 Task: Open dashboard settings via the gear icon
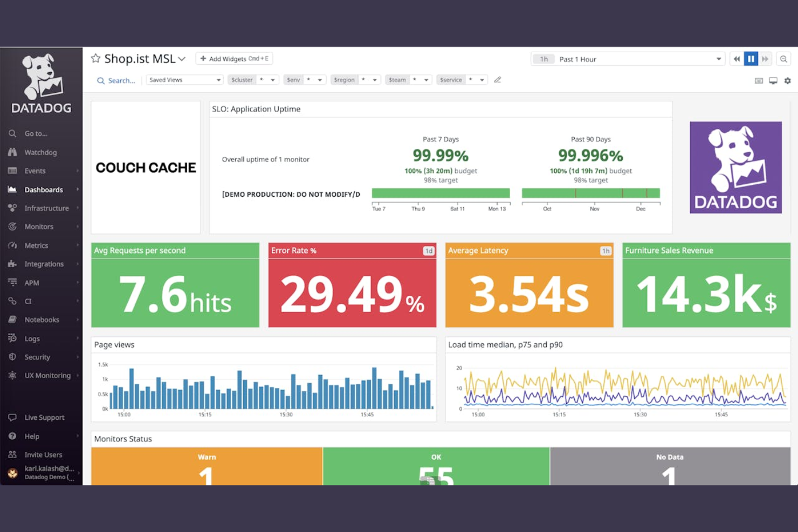pos(788,80)
